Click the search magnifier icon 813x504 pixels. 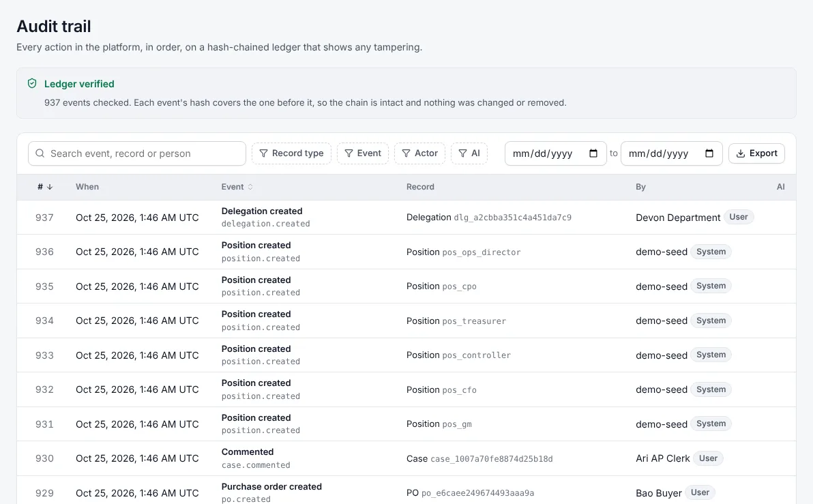[x=40, y=153]
